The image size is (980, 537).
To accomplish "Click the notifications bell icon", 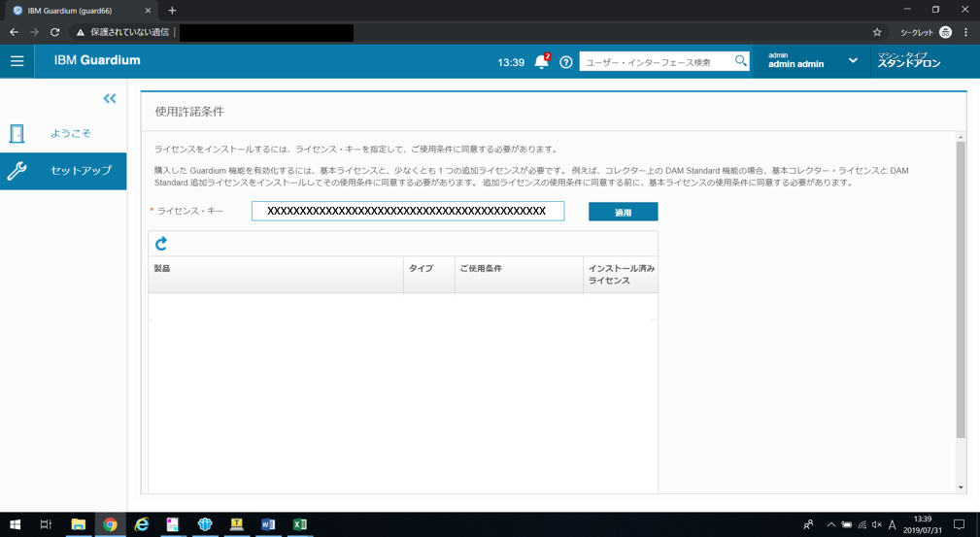I will click(542, 61).
